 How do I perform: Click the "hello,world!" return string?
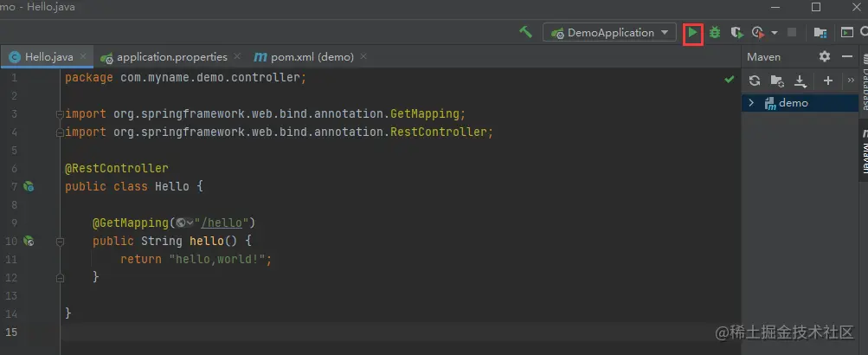(217, 259)
